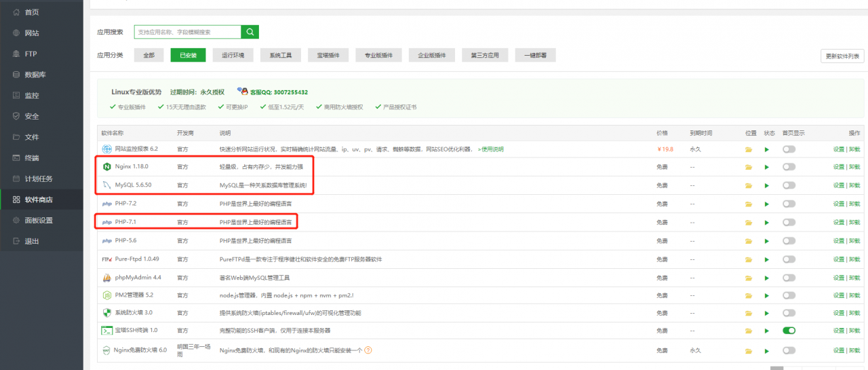Screen dimensions: 868x370
Task: Click the running status arrow for MySQL 5.6.50
Action: tap(767, 185)
